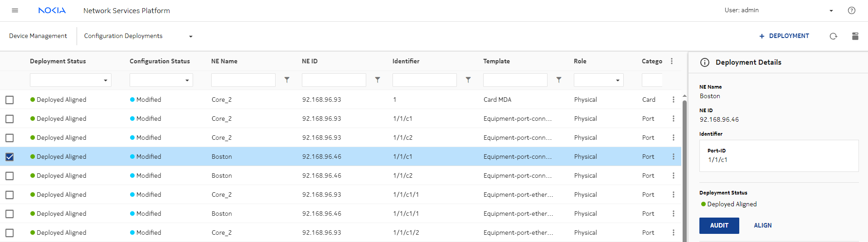Click the NE Name filter text field

[243, 80]
